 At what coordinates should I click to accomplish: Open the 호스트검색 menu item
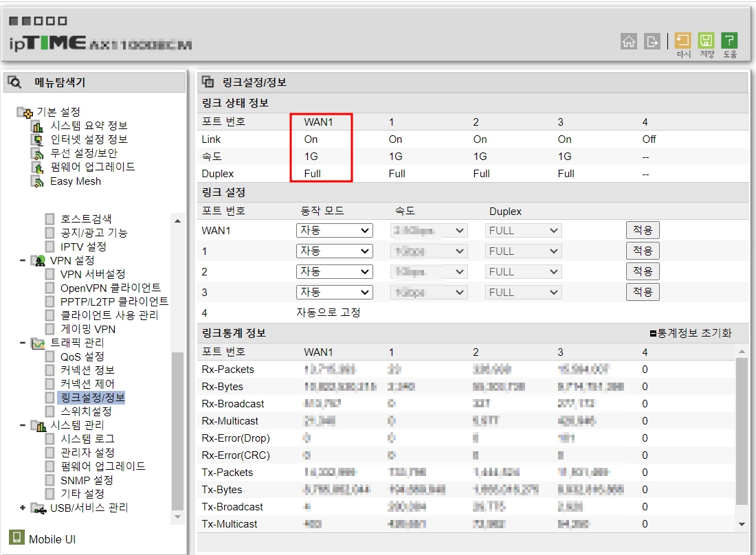pyautogui.click(x=86, y=219)
